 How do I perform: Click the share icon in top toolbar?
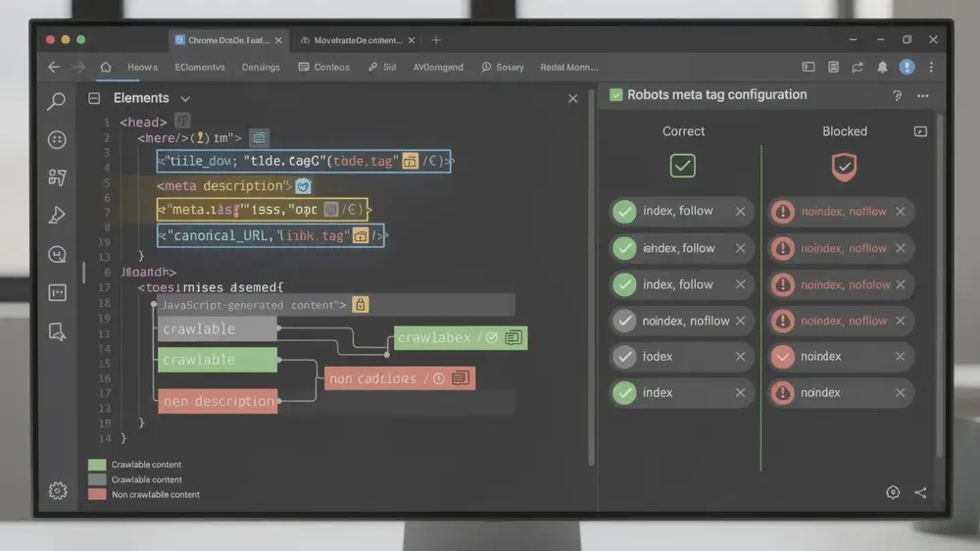point(857,67)
